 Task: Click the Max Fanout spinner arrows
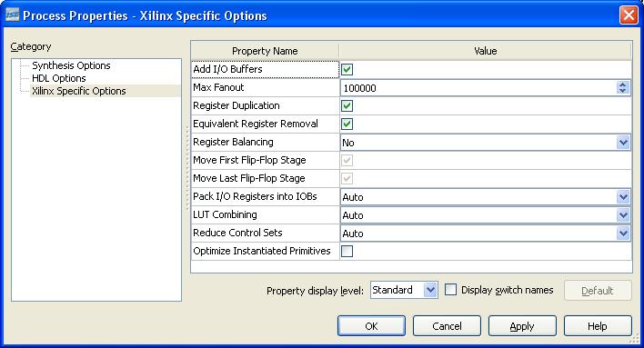(622, 87)
